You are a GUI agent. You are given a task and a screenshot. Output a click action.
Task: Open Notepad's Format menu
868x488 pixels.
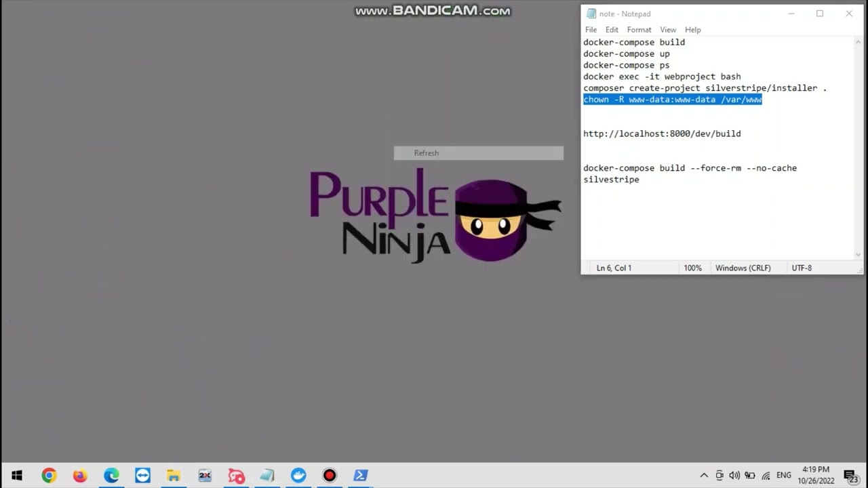click(x=639, y=30)
